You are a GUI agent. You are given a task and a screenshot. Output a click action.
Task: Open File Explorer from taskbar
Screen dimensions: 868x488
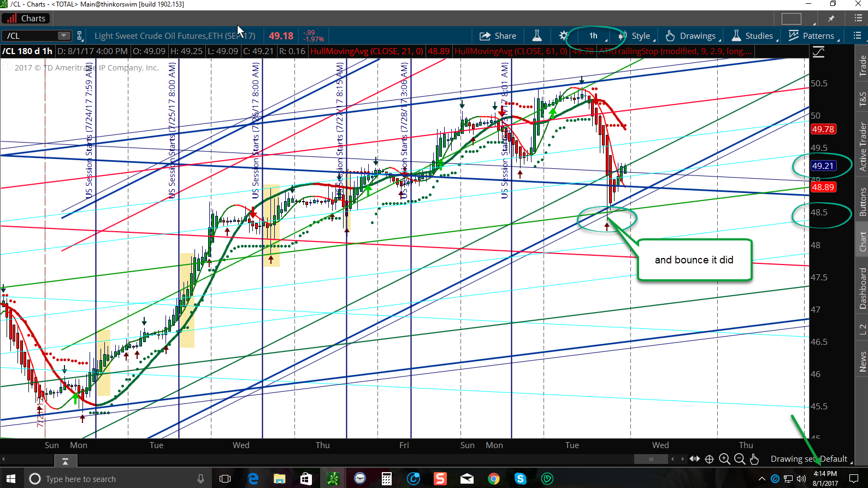(280, 479)
